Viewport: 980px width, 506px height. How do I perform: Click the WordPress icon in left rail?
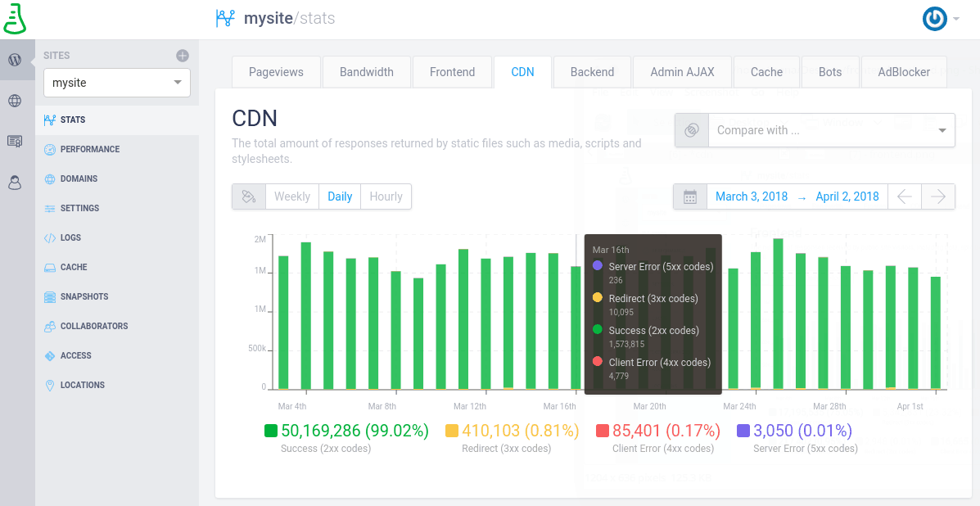pos(16,60)
